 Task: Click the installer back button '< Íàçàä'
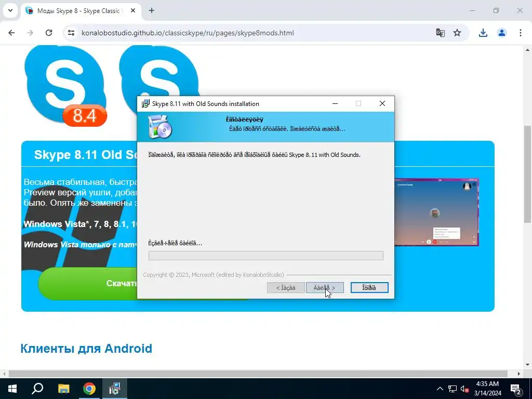(x=286, y=288)
